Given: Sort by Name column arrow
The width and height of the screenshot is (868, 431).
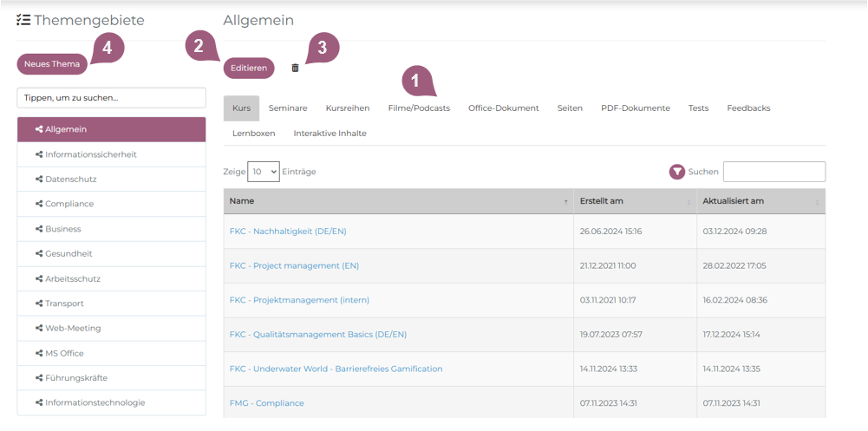Looking at the screenshot, I should click(x=565, y=202).
